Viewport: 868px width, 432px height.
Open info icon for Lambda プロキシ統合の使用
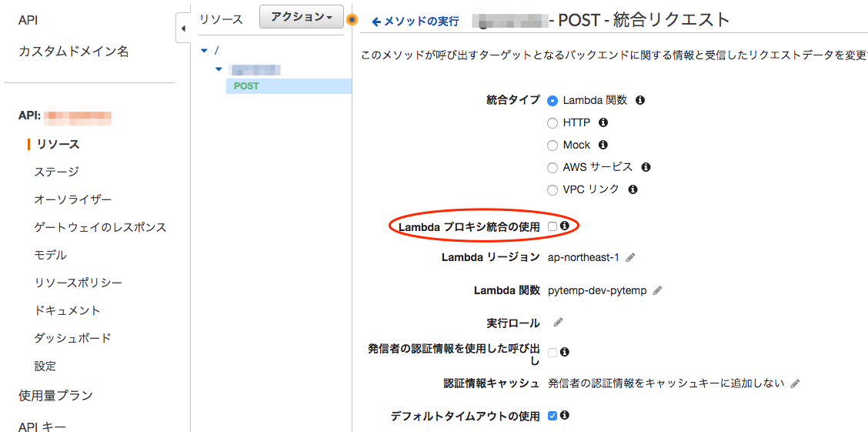point(564,226)
